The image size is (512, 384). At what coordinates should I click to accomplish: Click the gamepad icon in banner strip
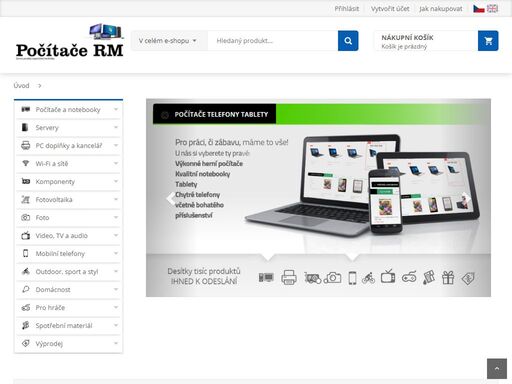(409, 277)
